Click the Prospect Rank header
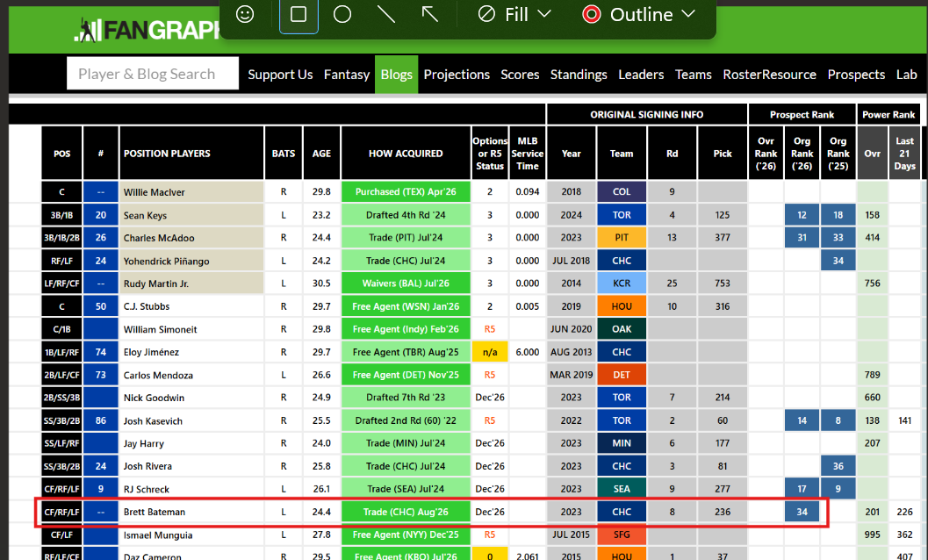 tap(802, 114)
